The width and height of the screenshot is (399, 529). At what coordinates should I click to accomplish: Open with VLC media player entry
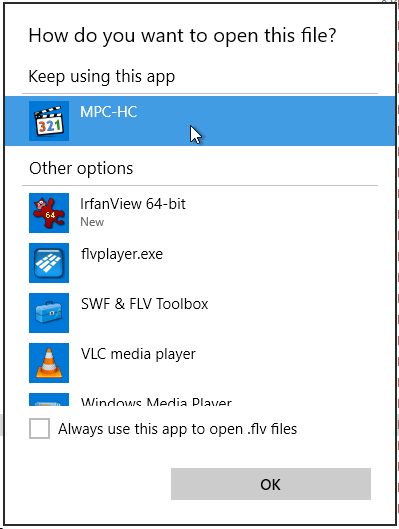click(200, 363)
